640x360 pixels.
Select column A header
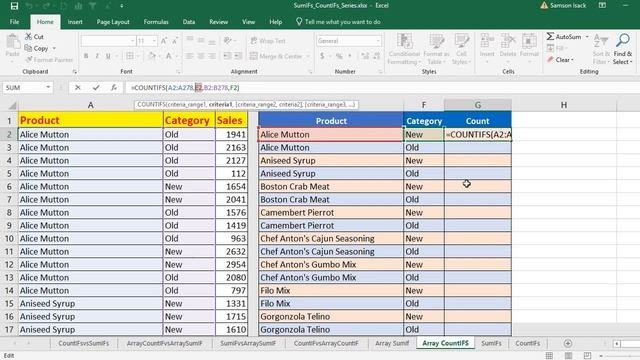pyautogui.click(x=91, y=105)
